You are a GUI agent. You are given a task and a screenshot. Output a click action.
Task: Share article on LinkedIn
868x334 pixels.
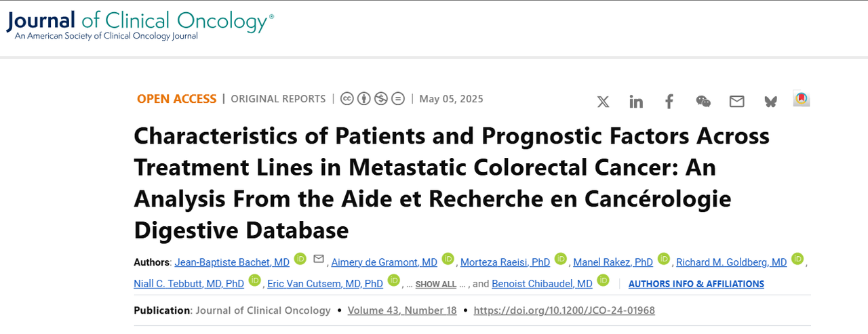tap(636, 102)
